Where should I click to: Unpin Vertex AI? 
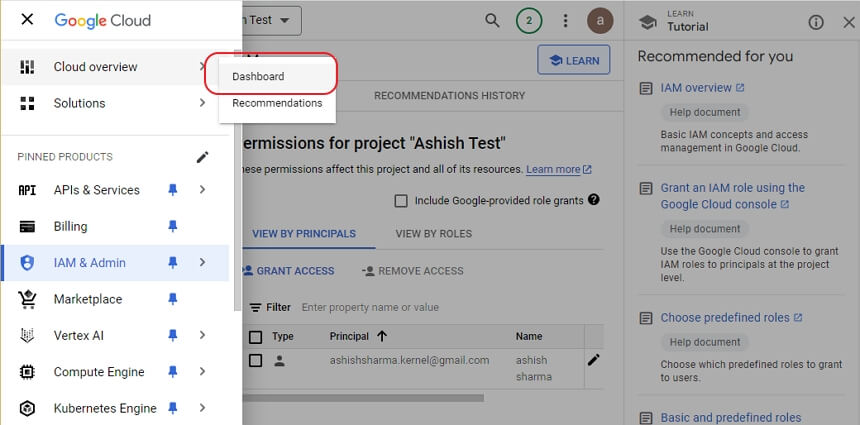point(173,335)
